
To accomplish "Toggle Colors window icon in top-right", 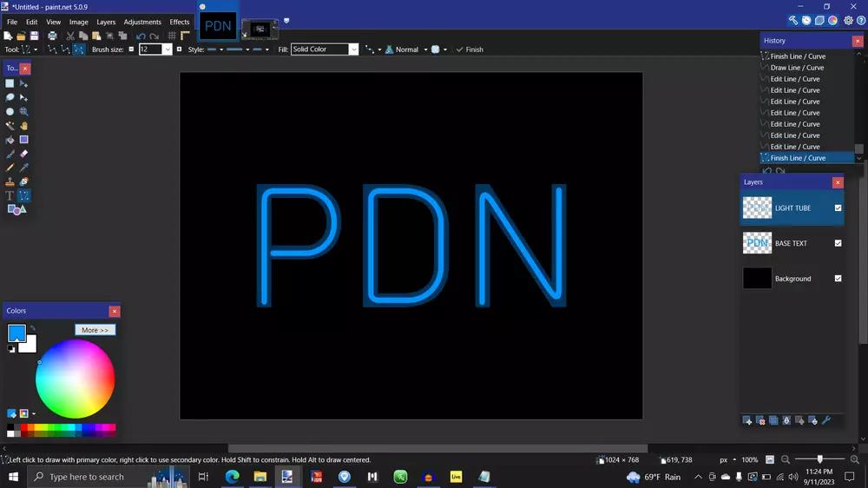I will point(832,21).
